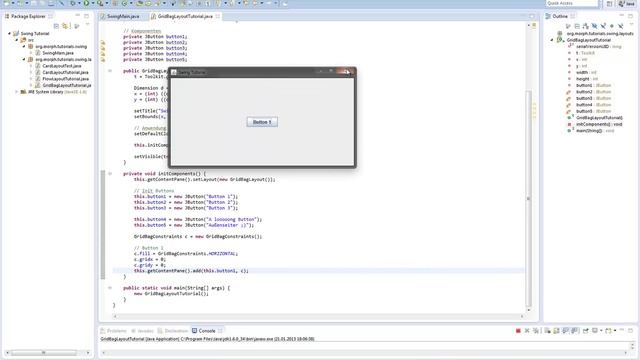Click Clear Console icon
Image resolution: width=640 pixels, height=360 pixels.
(x=547, y=331)
